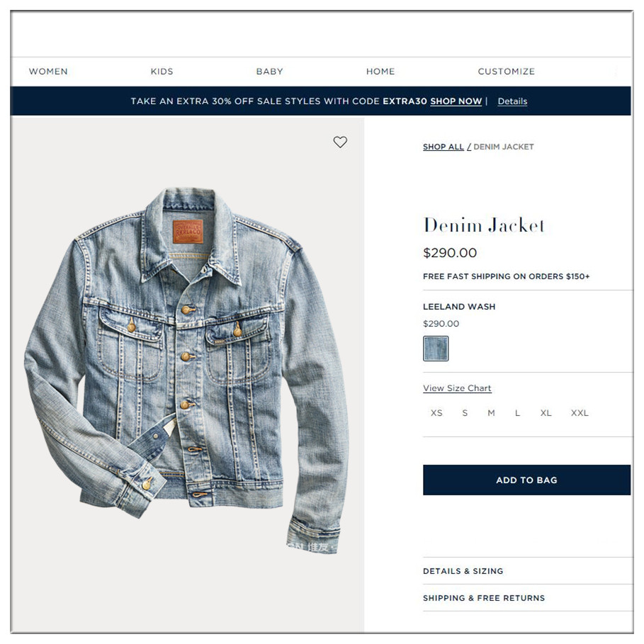The height and width of the screenshot is (644, 644).
Task: Select size L
Action: pyautogui.click(x=517, y=413)
